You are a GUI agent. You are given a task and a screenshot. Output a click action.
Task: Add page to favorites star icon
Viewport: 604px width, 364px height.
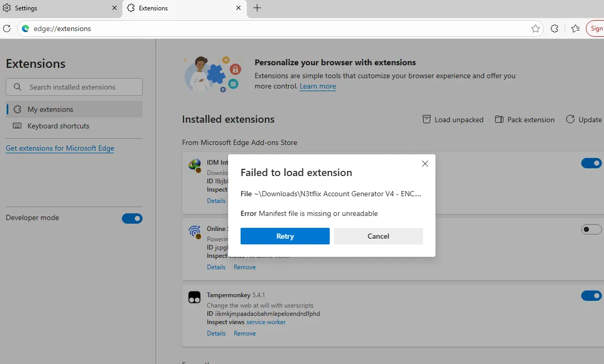(535, 28)
